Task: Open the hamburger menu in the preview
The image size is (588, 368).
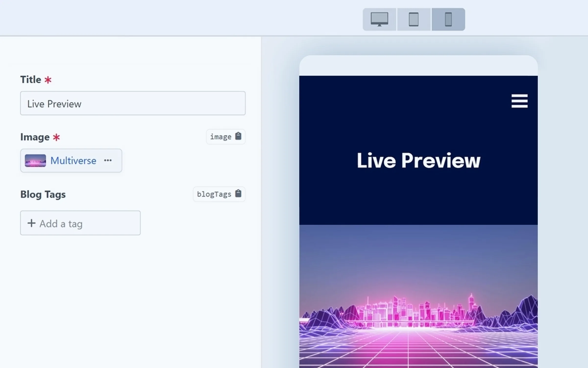Action: (519, 101)
